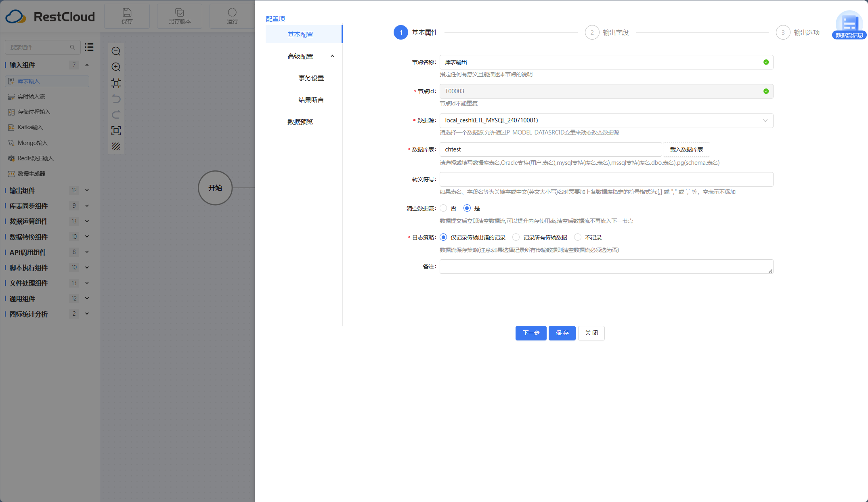Go to step 1 基本属性
Screen dimensions: 868x502
tap(416, 32)
